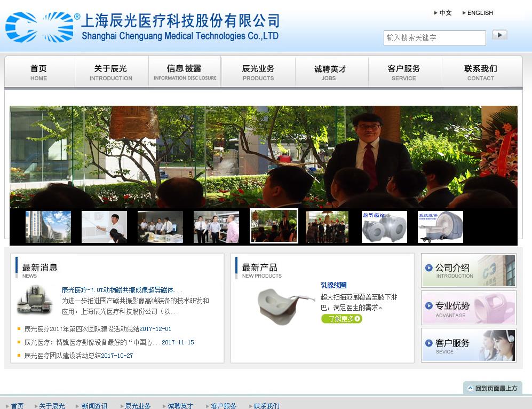Select the building exterior slideshow thumbnail
Image resolution: width=532 pixels, height=409 pixels.
click(48, 227)
